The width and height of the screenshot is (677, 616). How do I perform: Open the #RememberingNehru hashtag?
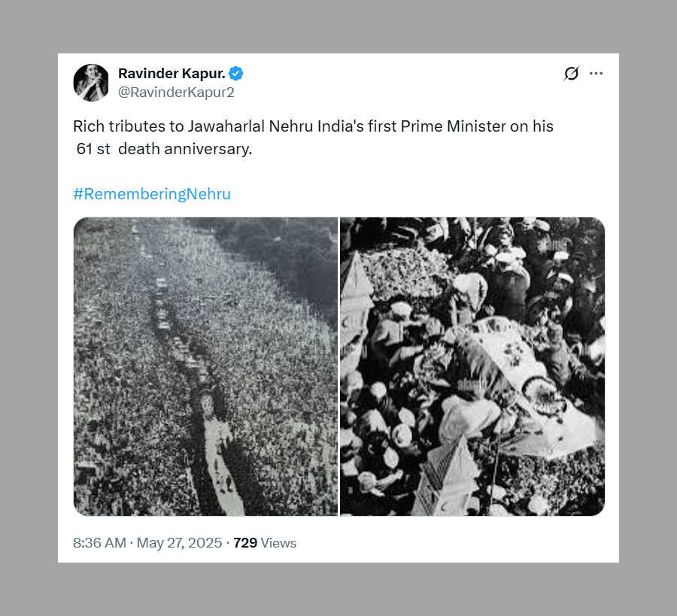click(x=152, y=193)
